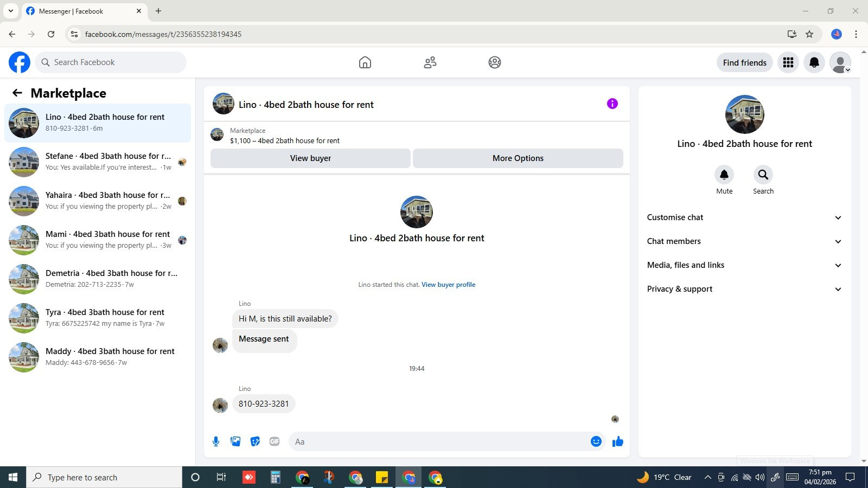This screenshot has width=868, height=488.
Task: Click the Find friends button
Action: pos(744,62)
